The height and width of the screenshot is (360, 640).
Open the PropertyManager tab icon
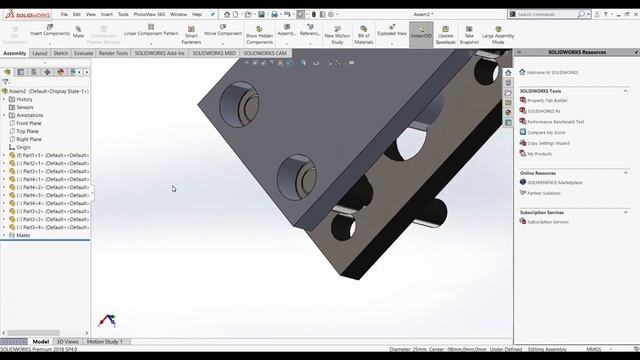(20, 72)
